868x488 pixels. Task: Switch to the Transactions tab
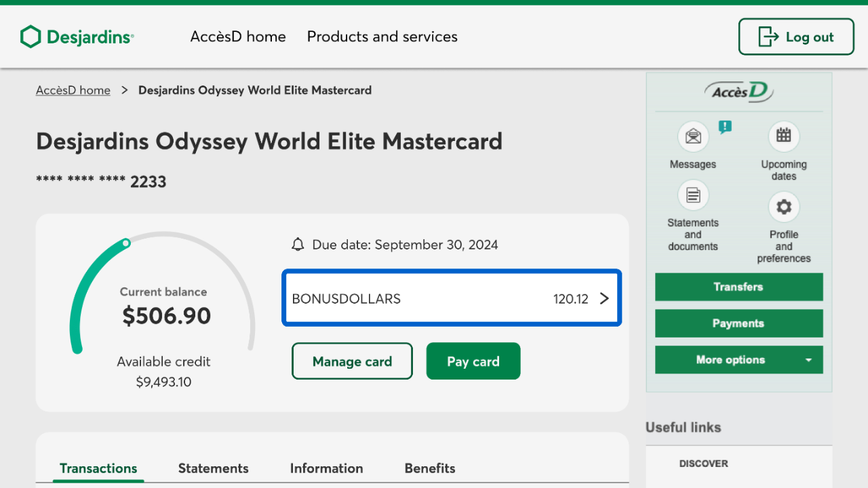point(98,468)
